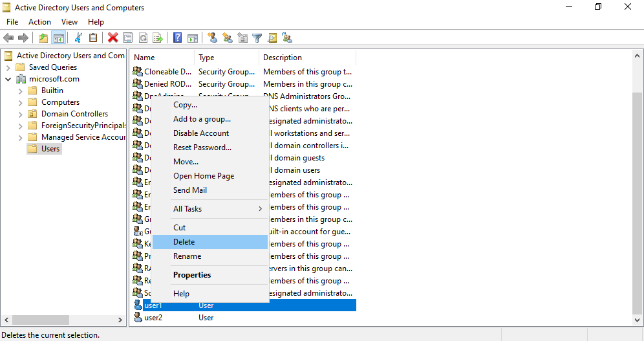Image resolution: width=644 pixels, height=341 pixels.
Task: Choose Open Home Page entry
Action: [x=210, y=176]
